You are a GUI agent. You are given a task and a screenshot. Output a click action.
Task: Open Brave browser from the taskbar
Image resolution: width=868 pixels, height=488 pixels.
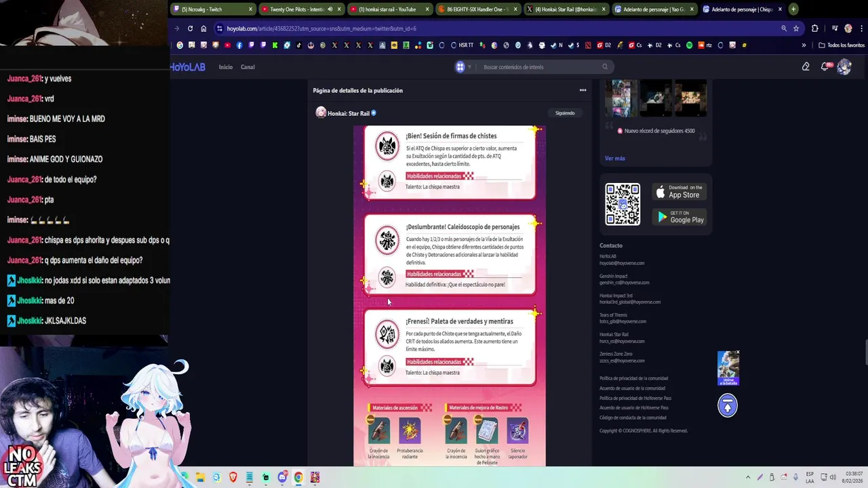(233, 477)
